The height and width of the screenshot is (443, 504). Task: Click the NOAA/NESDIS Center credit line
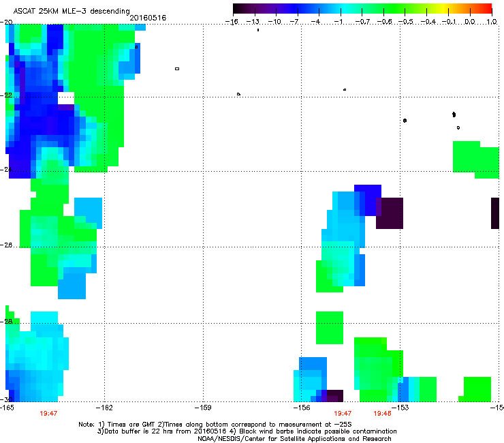tap(294, 439)
